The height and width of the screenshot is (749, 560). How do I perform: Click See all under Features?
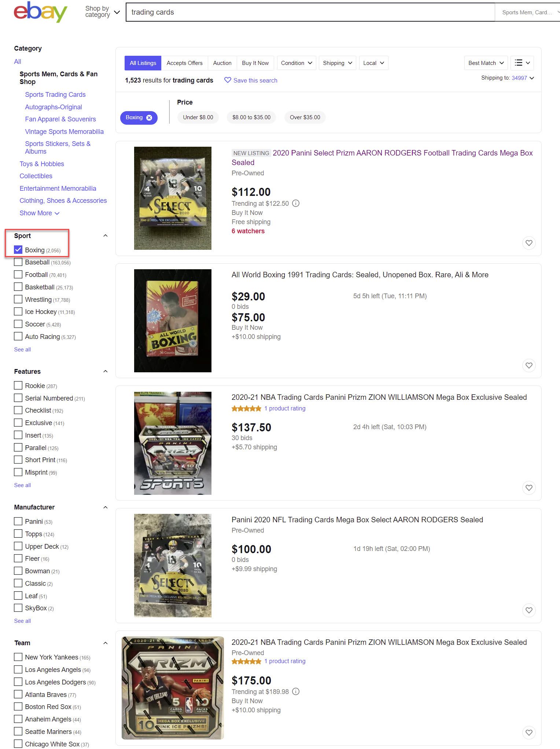[22, 485]
